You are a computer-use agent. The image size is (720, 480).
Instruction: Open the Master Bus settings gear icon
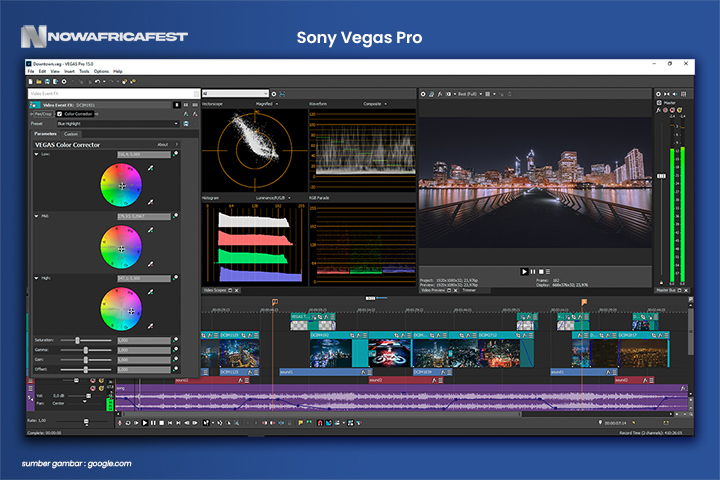(658, 94)
